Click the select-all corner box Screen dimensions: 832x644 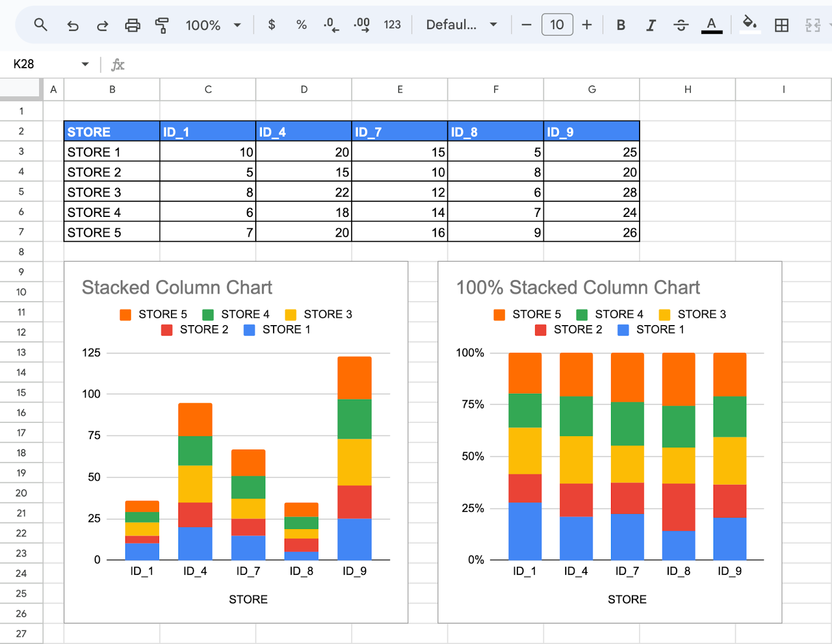pyautogui.click(x=21, y=89)
